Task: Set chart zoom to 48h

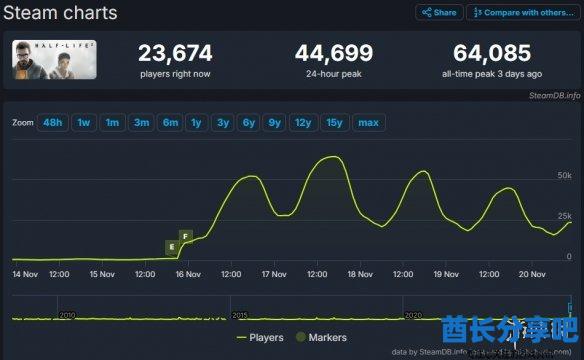Action: 53,122
